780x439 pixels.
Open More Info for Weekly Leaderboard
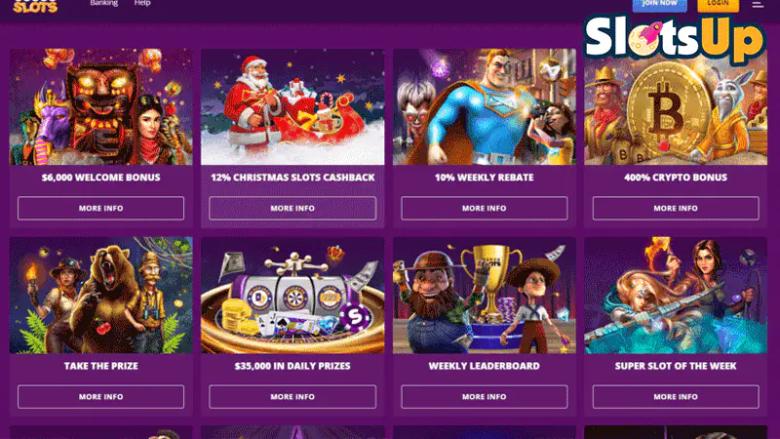point(484,397)
